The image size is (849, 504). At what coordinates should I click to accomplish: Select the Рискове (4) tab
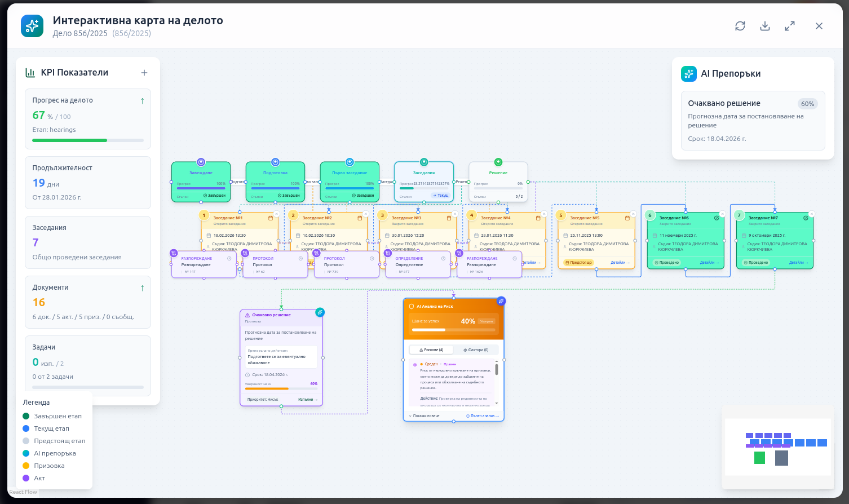pos(431,350)
